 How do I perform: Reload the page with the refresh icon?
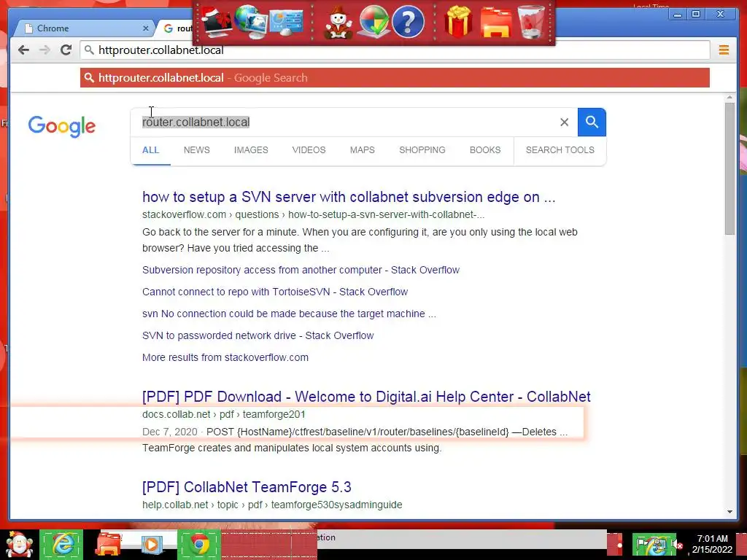66,50
